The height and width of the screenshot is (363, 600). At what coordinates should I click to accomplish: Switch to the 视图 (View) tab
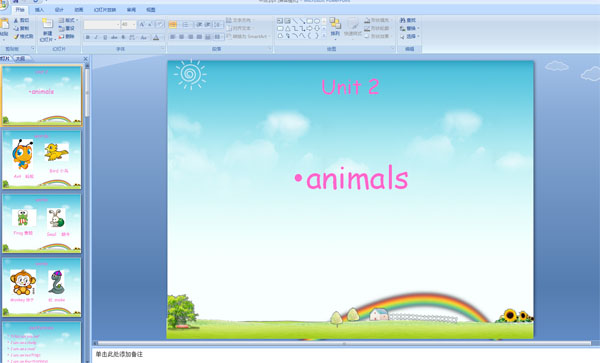(151, 10)
